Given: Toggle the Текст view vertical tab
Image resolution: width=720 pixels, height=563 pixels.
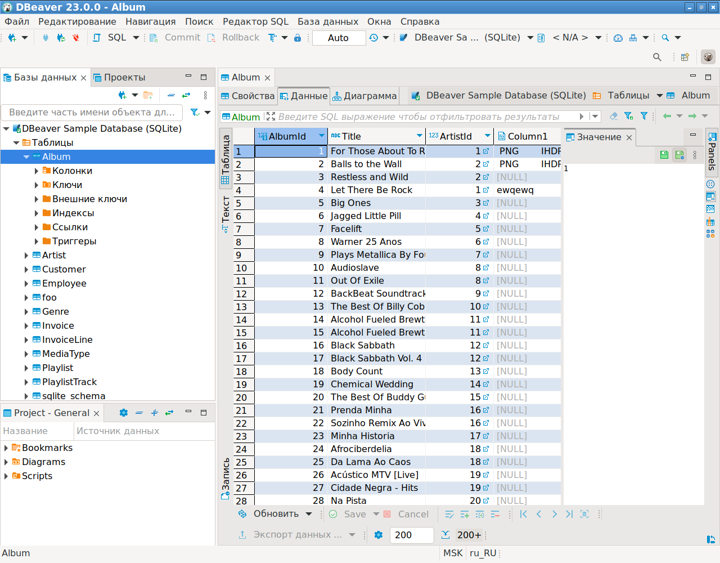Looking at the screenshot, I should 225,214.
